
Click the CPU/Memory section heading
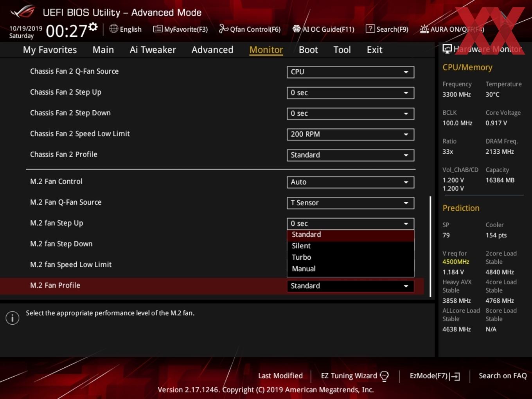pos(467,67)
